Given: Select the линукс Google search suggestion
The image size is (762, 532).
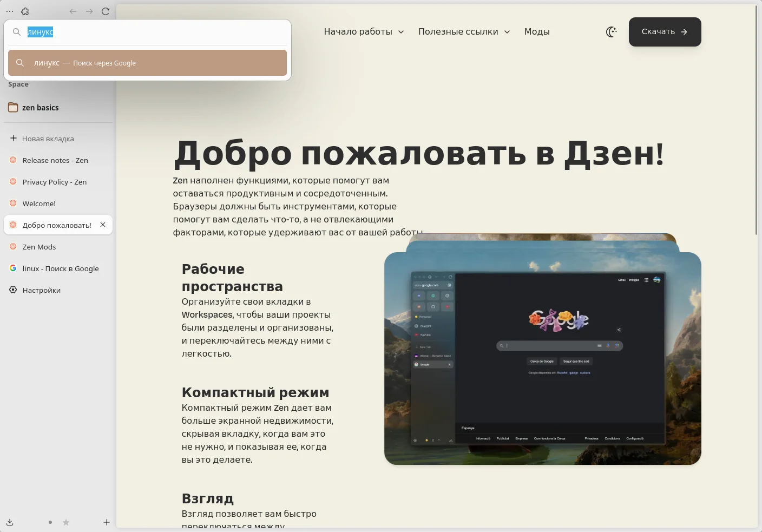Looking at the screenshot, I should 147,63.
